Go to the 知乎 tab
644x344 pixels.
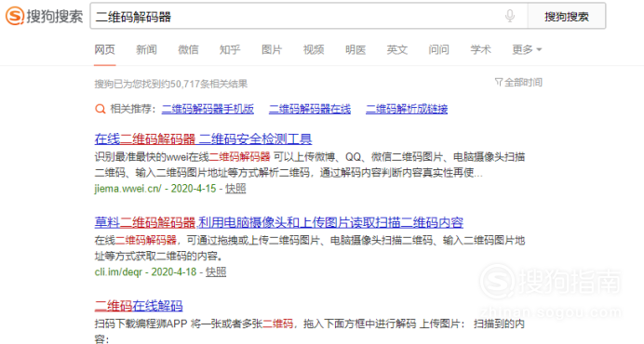click(230, 49)
